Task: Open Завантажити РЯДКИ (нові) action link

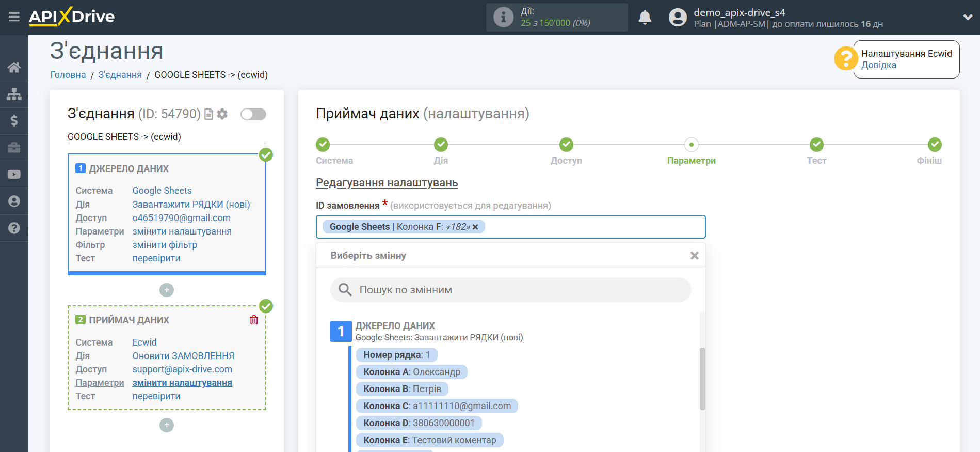Action: 191,205
